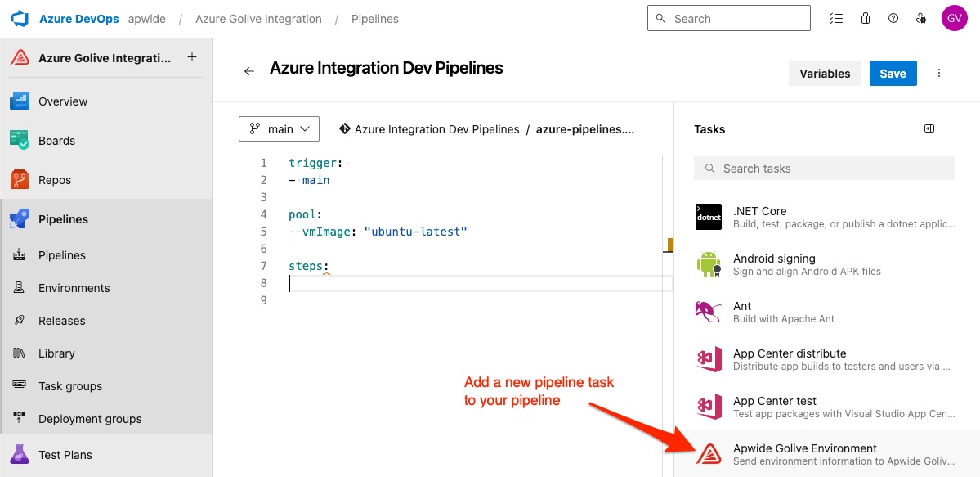Click the Azure DevOps logo icon
The width and height of the screenshot is (980, 477).
20,18
